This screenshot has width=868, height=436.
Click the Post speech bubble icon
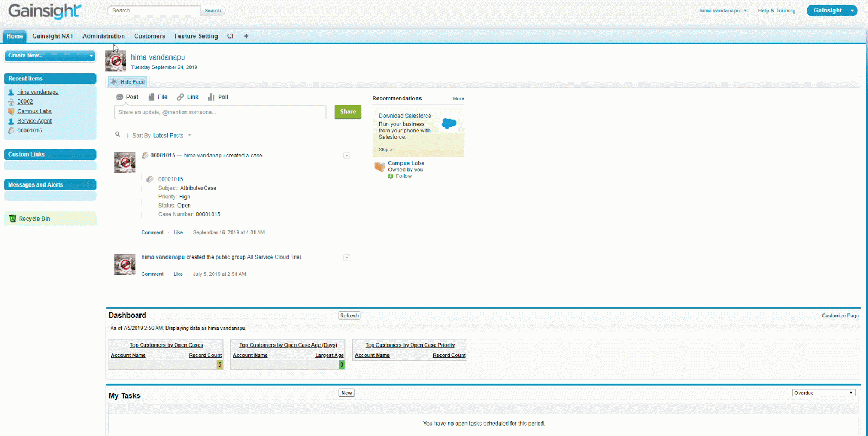pos(119,97)
